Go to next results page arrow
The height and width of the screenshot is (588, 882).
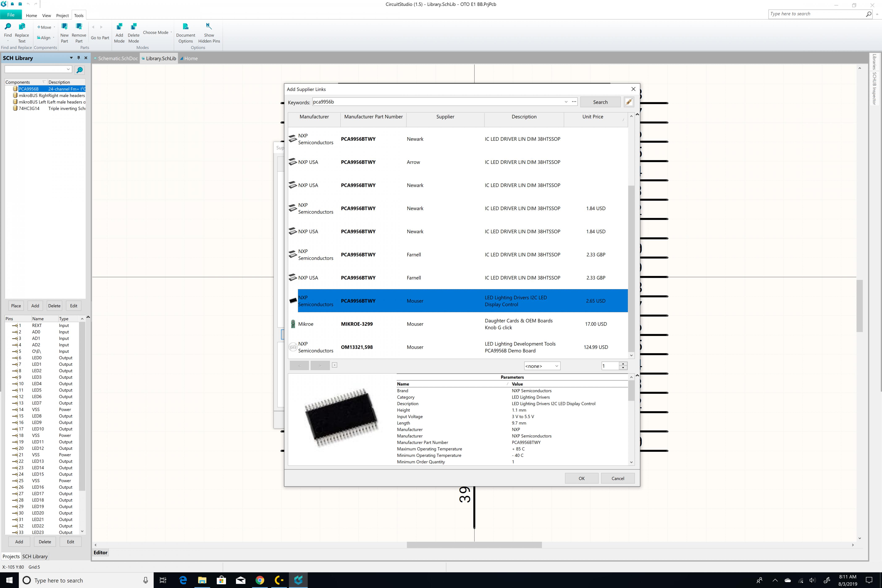pyautogui.click(x=320, y=365)
